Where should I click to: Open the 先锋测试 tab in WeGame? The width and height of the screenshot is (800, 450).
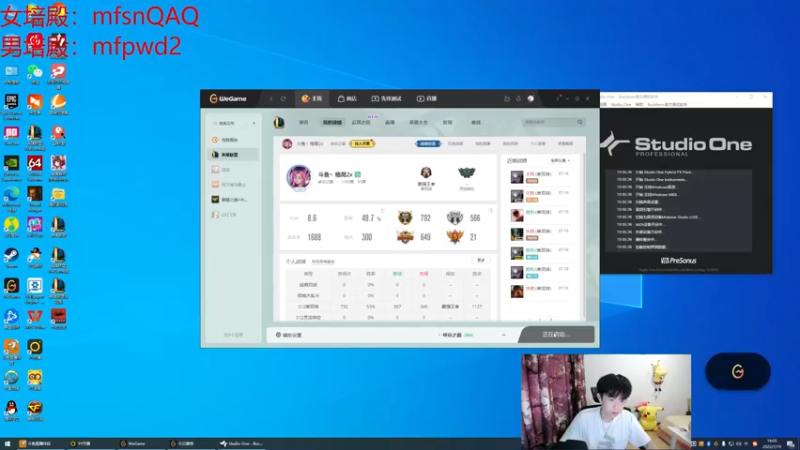pyautogui.click(x=386, y=98)
